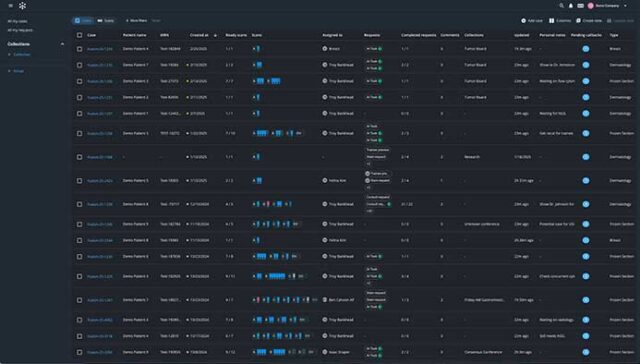Add a new Group in sidebar
640x364 pixels.
point(16,71)
